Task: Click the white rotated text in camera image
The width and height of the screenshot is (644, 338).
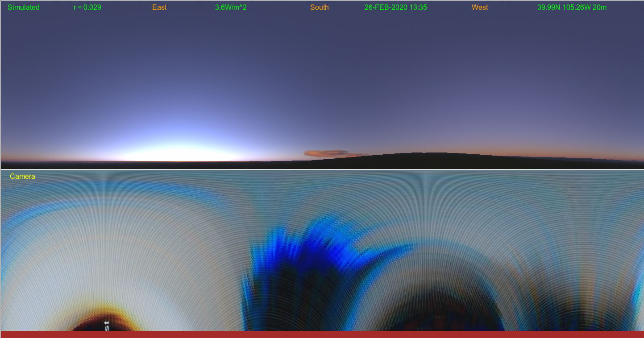Action: click(107, 325)
